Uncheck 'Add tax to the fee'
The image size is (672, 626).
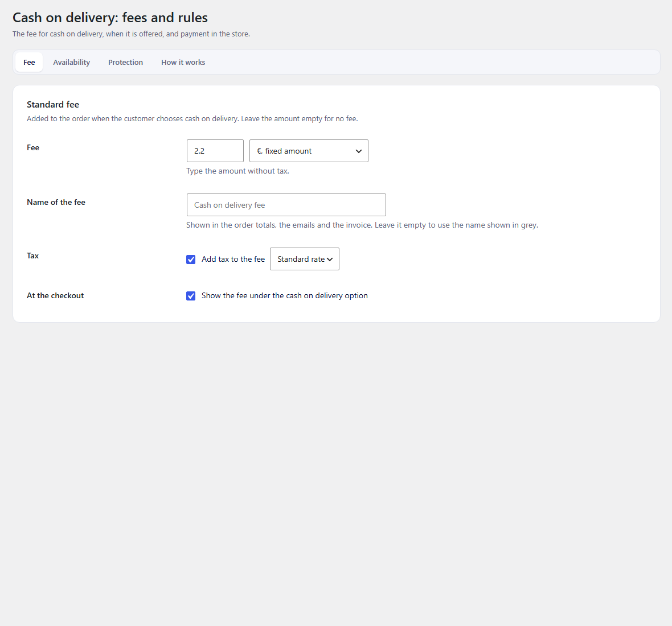click(191, 260)
